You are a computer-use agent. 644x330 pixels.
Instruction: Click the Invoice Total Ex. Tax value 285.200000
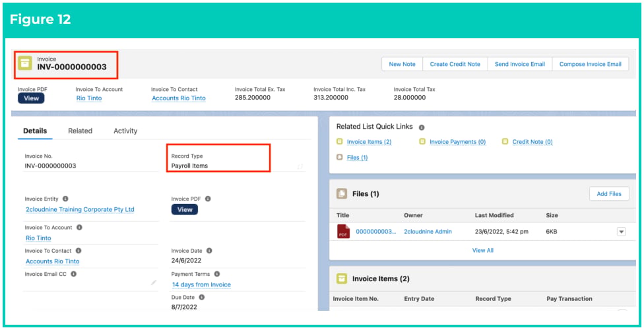pyautogui.click(x=253, y=98)
